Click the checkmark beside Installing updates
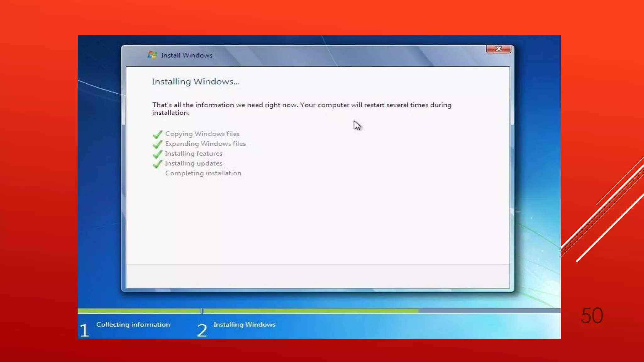The width and height of the screenshot is (644, 362). (158, 164)
